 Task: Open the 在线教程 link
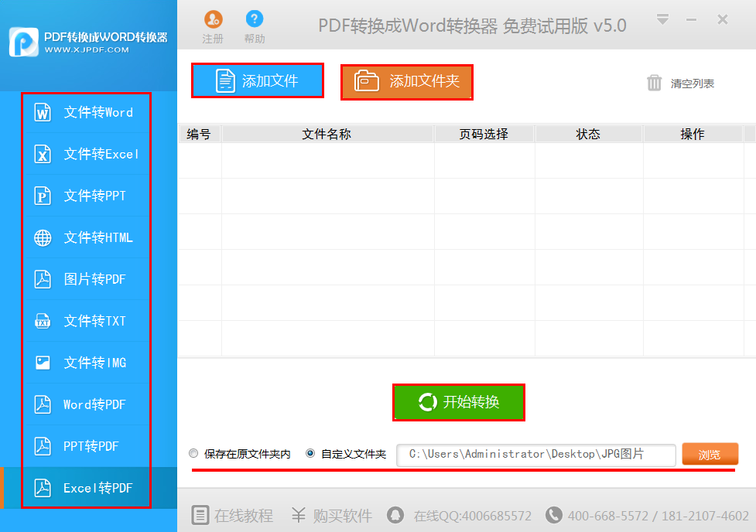tap(244, 516)
